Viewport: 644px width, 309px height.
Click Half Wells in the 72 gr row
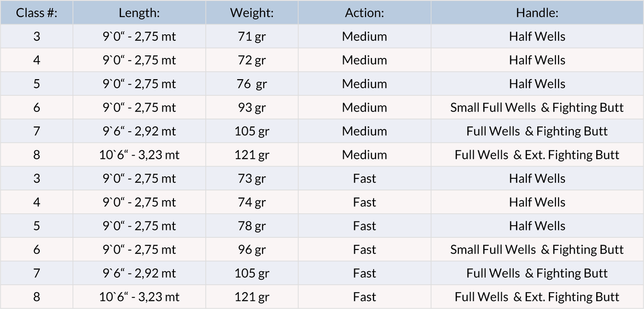point(537,61)
